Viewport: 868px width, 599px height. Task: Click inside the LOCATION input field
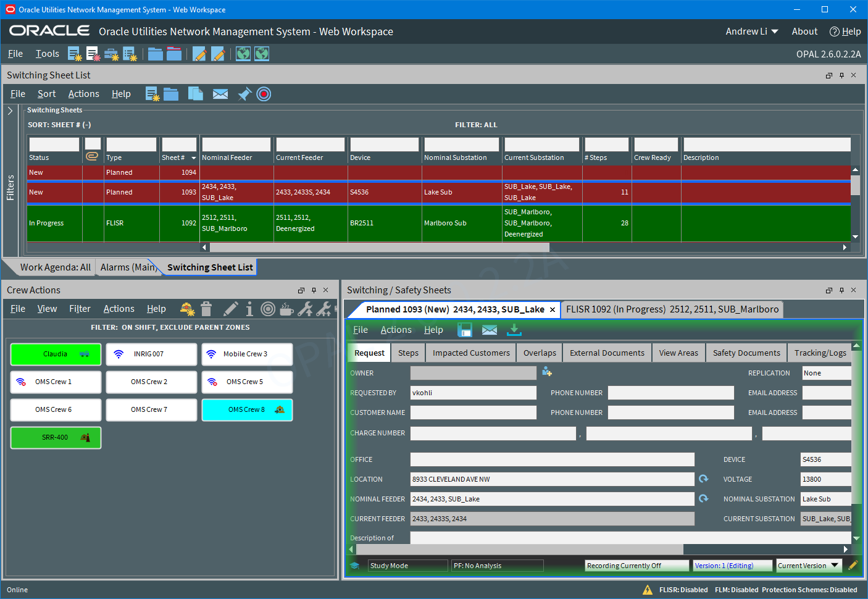549,479
